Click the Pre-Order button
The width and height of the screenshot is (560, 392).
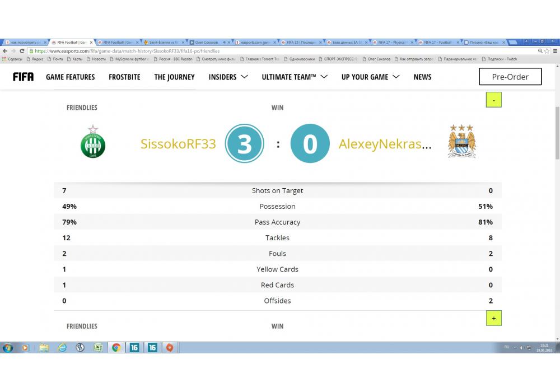click(510, 76)
